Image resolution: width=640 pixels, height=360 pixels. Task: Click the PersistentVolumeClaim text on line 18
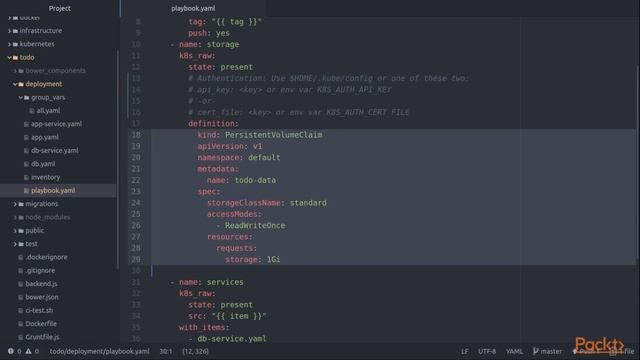(273, 135)
